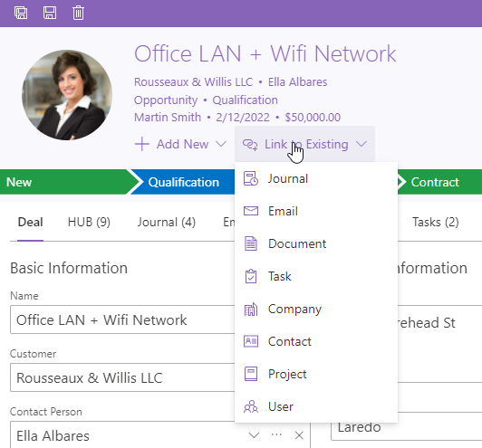
Task: Click the Delete trash can icon
Action: pyautogui.click(x=78, y=13)
